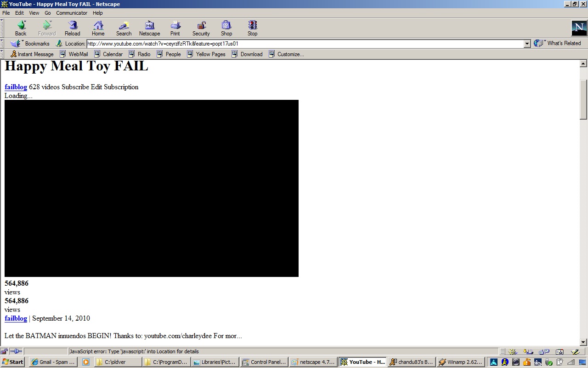Open People in personal toolbar
The width and height of the screenshot is (588, 368).
(169, 54)
